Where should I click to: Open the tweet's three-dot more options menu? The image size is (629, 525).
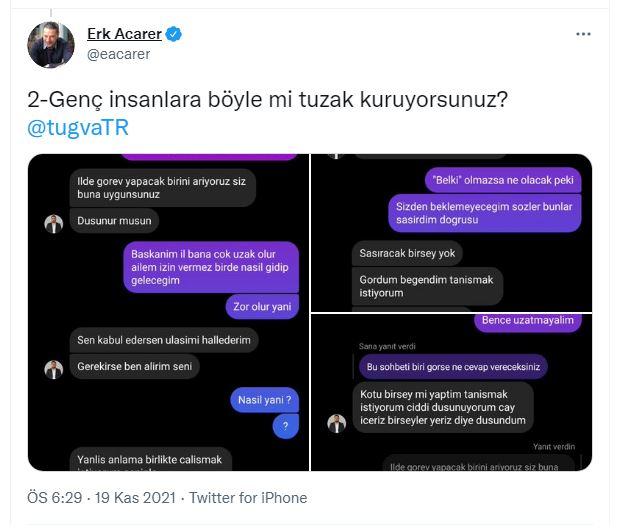[x=583, y=34]
